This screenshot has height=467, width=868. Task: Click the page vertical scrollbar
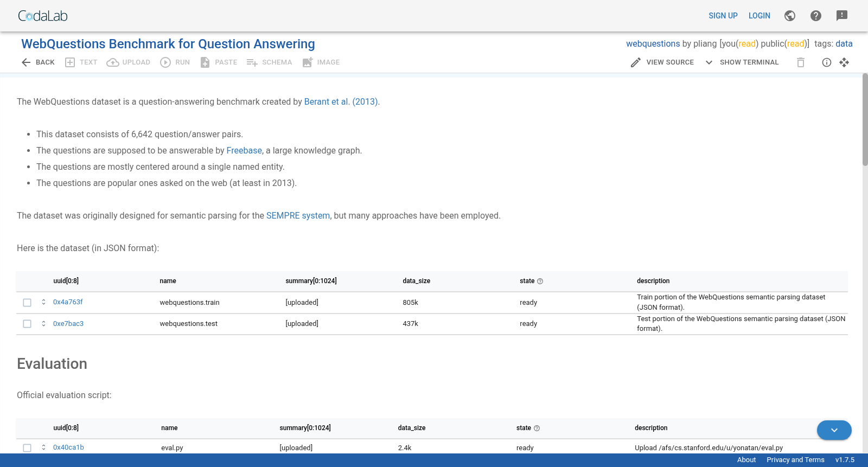tap(865, 119)
